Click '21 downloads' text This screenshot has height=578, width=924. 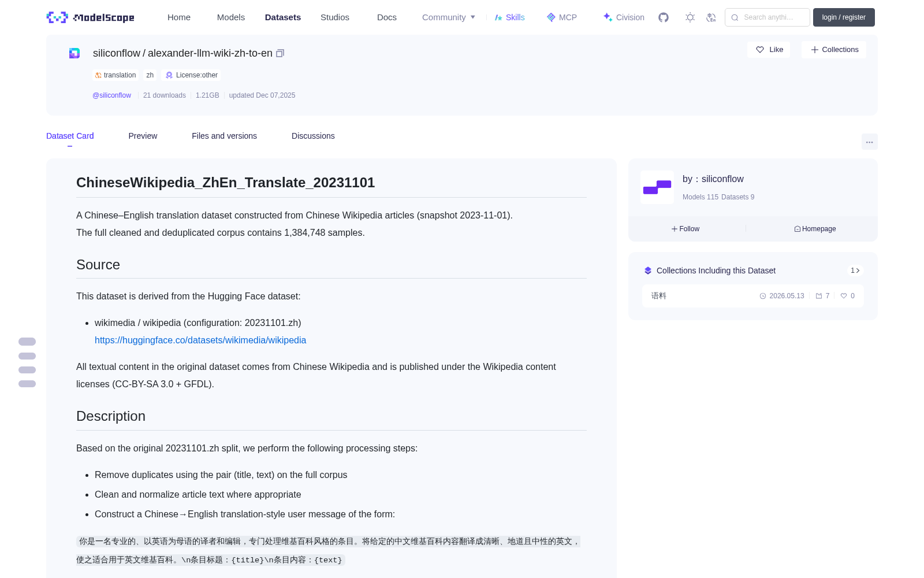pos(165,95)
